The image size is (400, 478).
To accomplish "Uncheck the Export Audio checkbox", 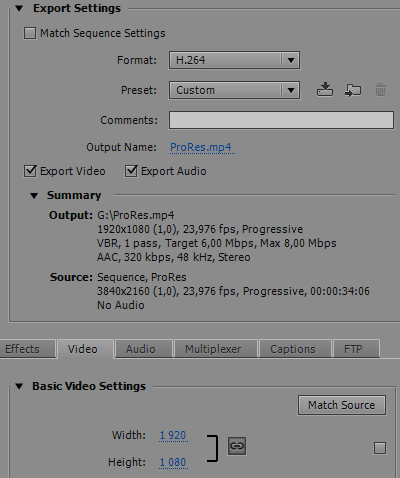I will (x=131, y=171).
